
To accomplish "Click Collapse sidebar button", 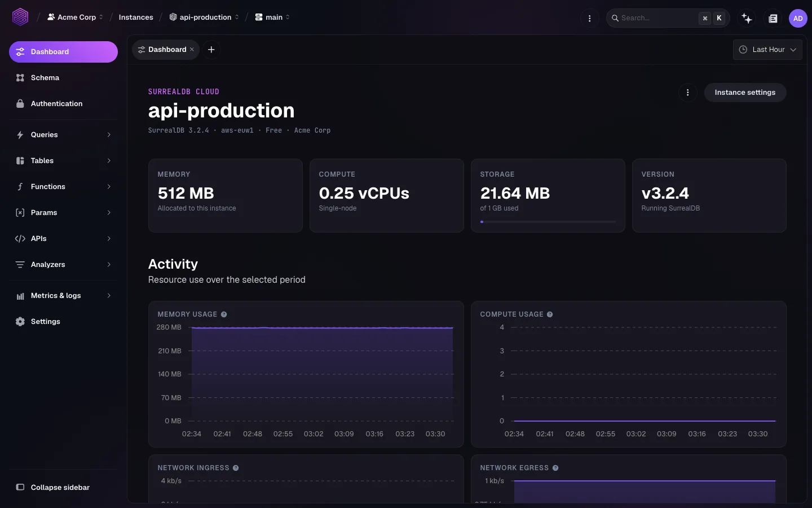I will click(63, 488).
